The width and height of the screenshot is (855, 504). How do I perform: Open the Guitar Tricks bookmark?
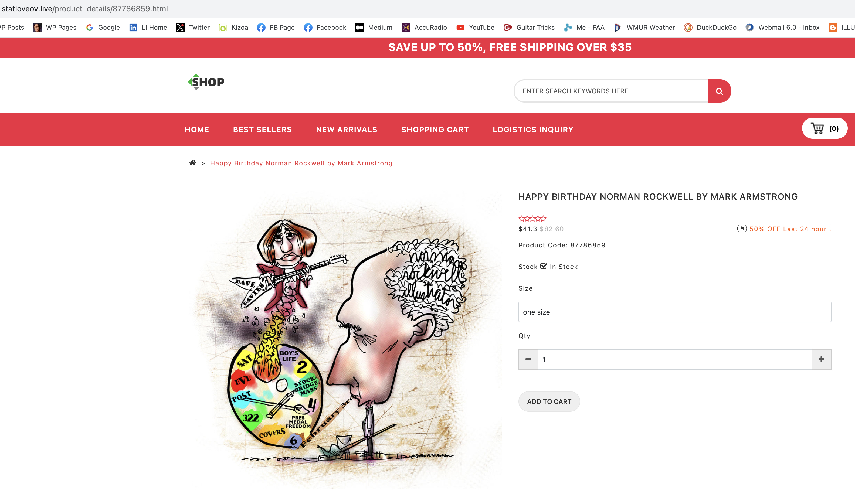pyautogui.click(x=529, y=28)
